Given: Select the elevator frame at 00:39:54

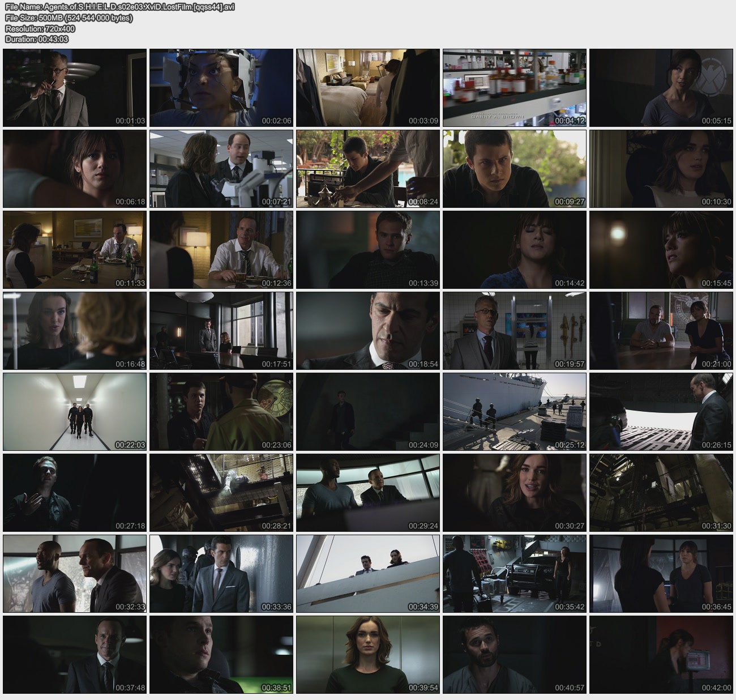Looking at the screenshot, I should pos(368,655).
